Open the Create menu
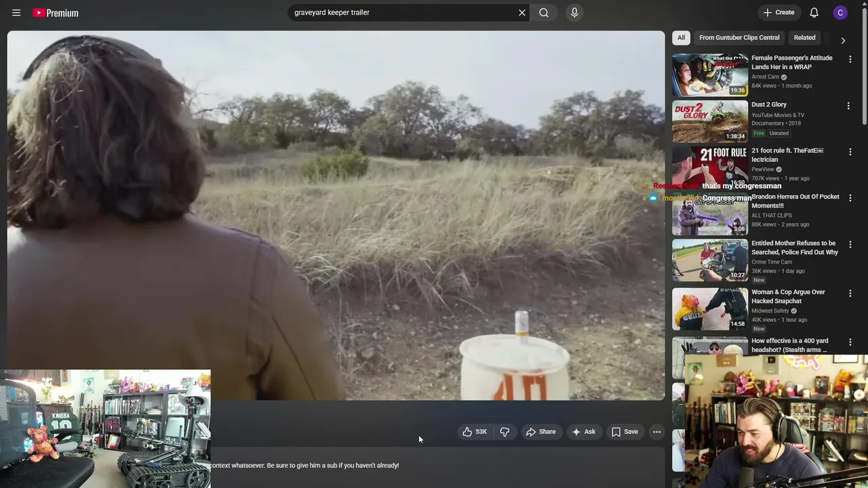This screenshot has height=488, width=868. pyautogui.click(x=778, y=13)
